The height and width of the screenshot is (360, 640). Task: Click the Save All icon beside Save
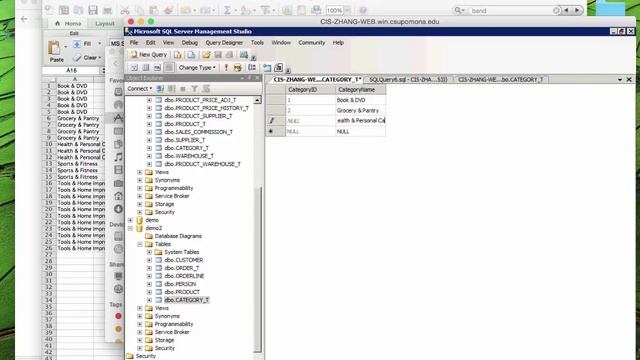pyautogui.click(x=229, y=55)
